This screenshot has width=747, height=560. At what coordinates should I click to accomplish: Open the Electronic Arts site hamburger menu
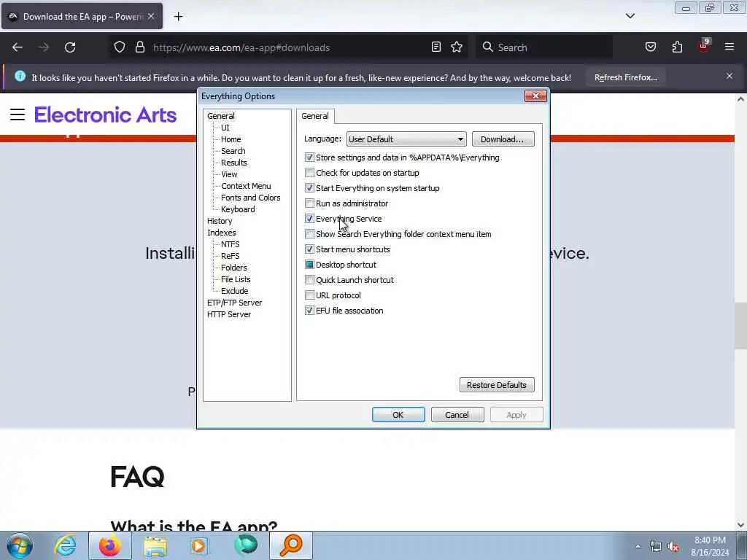[18, 114]
